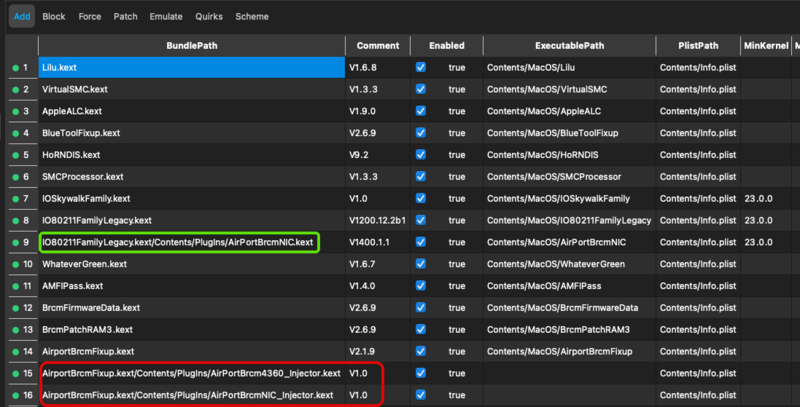Screen dimensions: 800x407
Task: Toggle Enabled checkbox for WhateverGreen.kext
Action: click(x=420, y=264)
